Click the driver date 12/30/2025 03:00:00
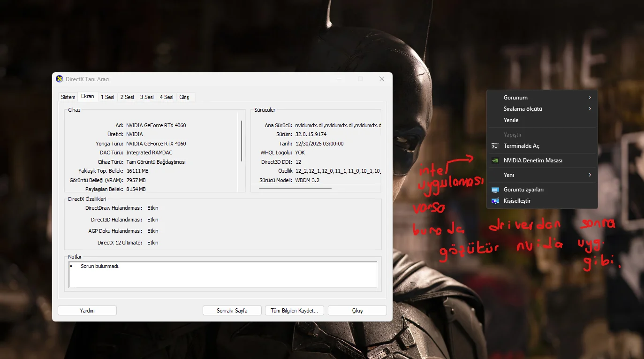 (x=319, y=144)
